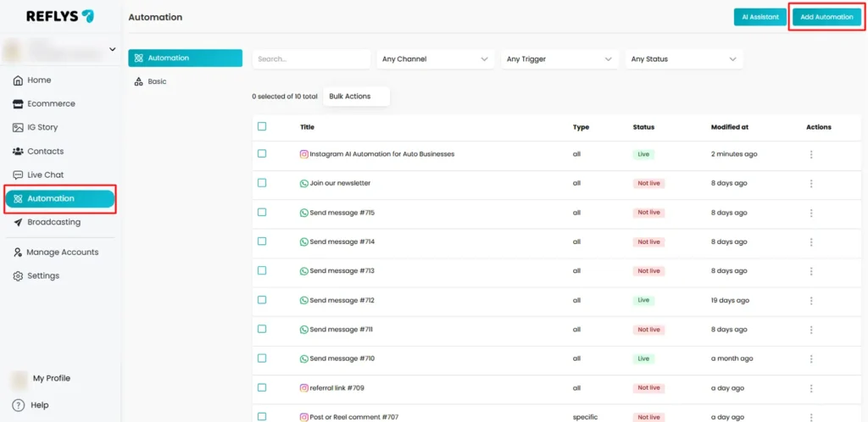Screen dimensions: 868x422
Task: Click the Instagram icon beside AI Automation row
Action: (304, 154)
